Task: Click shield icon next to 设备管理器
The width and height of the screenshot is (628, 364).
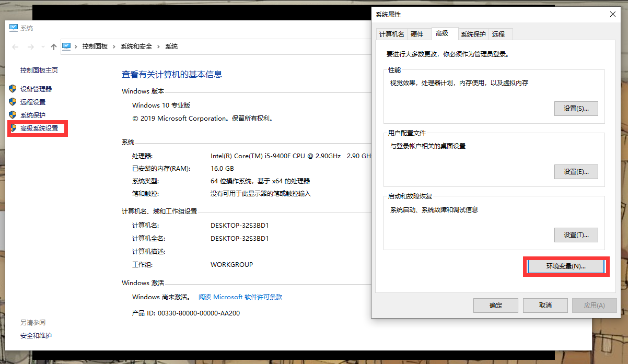Action: [x=13, y=89]
